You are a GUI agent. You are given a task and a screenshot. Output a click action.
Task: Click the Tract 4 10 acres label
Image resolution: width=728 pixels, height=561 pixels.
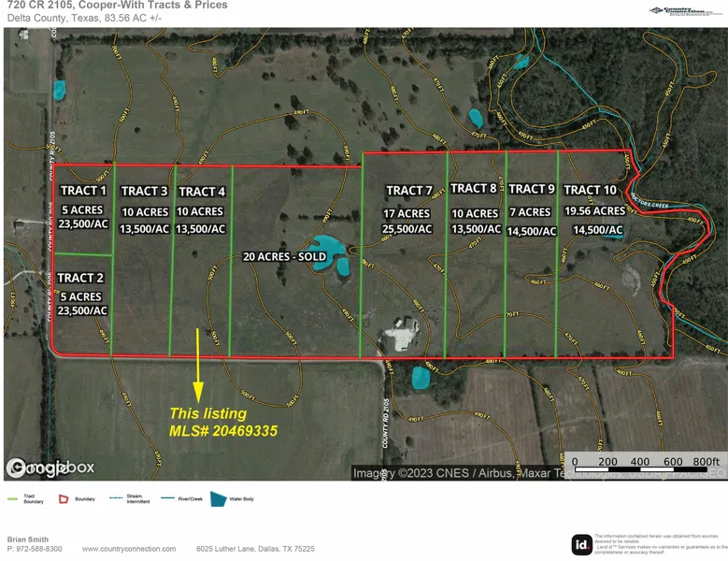click(x=201, y=211)
